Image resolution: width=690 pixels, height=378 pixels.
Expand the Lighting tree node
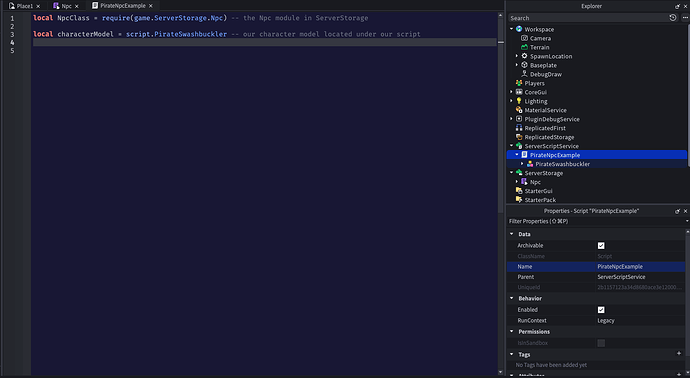512,101
